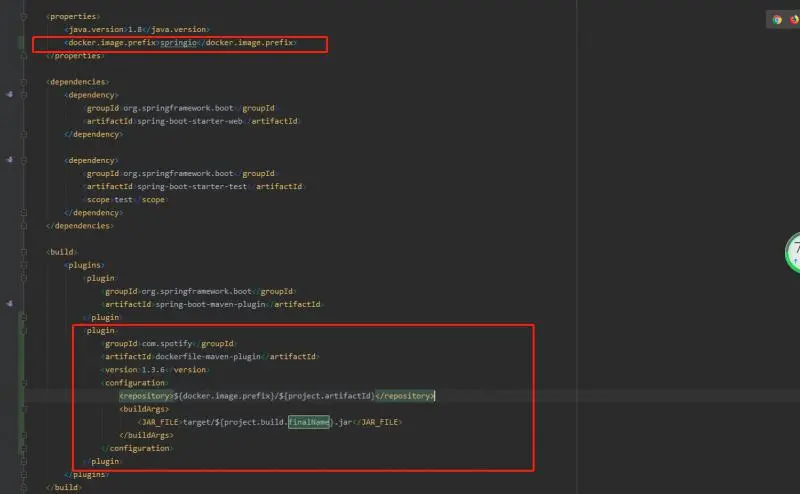The image size is (800, 494).
Task: Click gutter icon beside spring-boot-starter-test dependency
Action: pyautogui.click(x=10, y=160)
